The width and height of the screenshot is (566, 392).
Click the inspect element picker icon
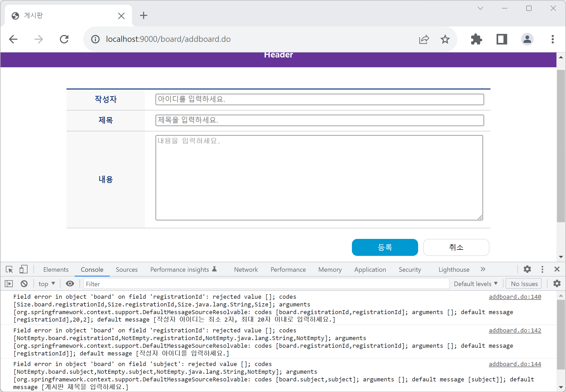(x=9, y=269)
